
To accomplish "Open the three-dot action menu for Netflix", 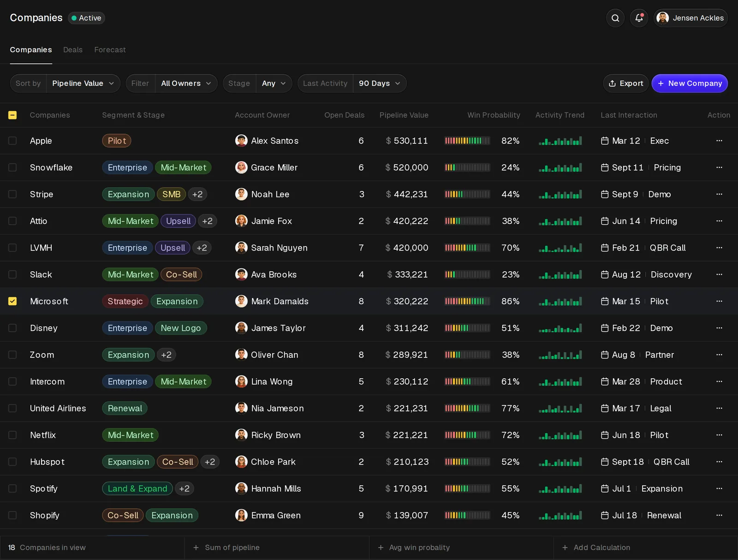I will tap(719, 435).
